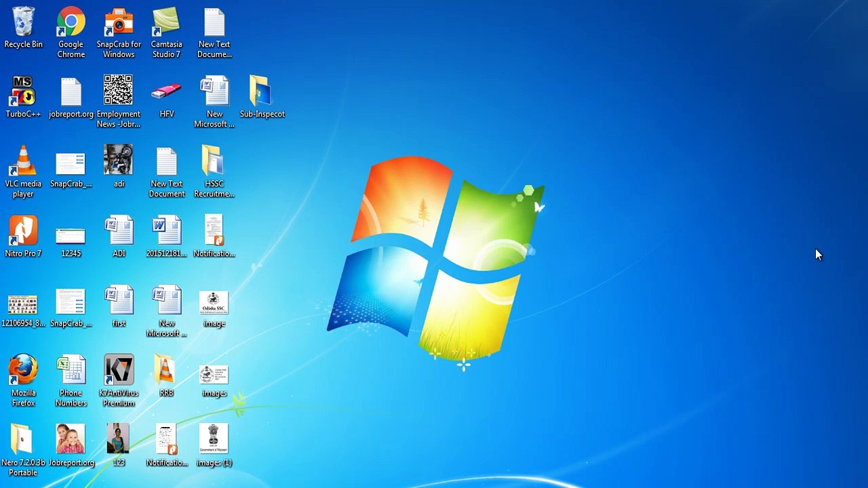The width and height of the screenshot is (868, 488).
Task: Select the images (1) emblem file
Action: point(214,446)
